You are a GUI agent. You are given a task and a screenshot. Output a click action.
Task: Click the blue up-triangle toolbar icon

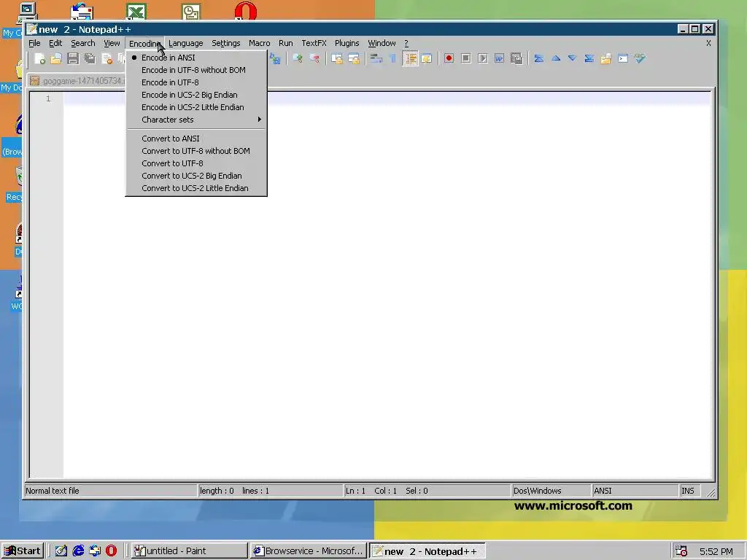(x=555, y=58)
